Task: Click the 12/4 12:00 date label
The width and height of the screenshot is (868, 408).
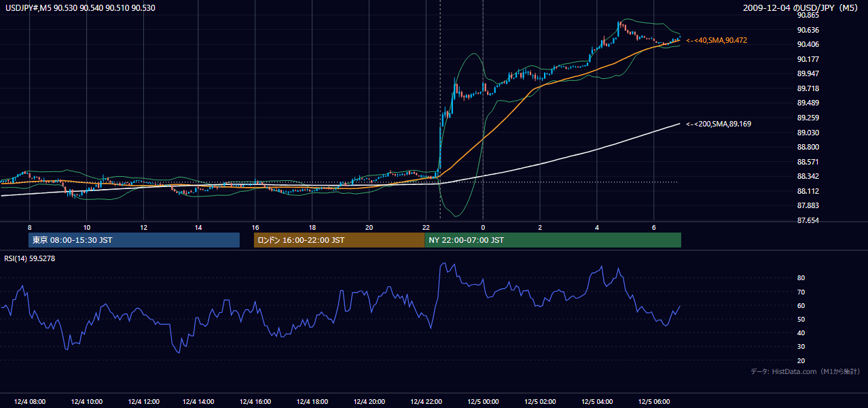Action: tap(143, 402)
